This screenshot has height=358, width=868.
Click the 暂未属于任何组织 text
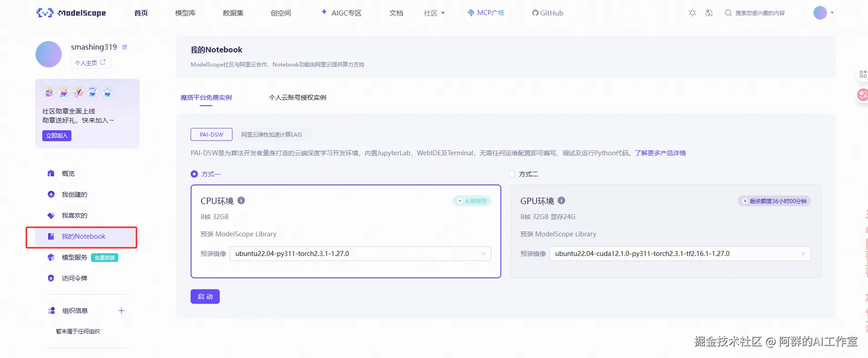[x=78, y=331]
